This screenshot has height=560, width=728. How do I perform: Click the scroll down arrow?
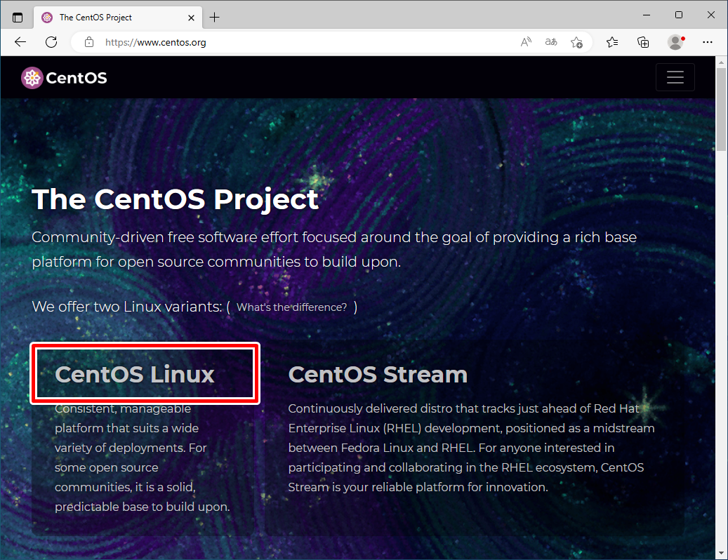coord(721,553)
